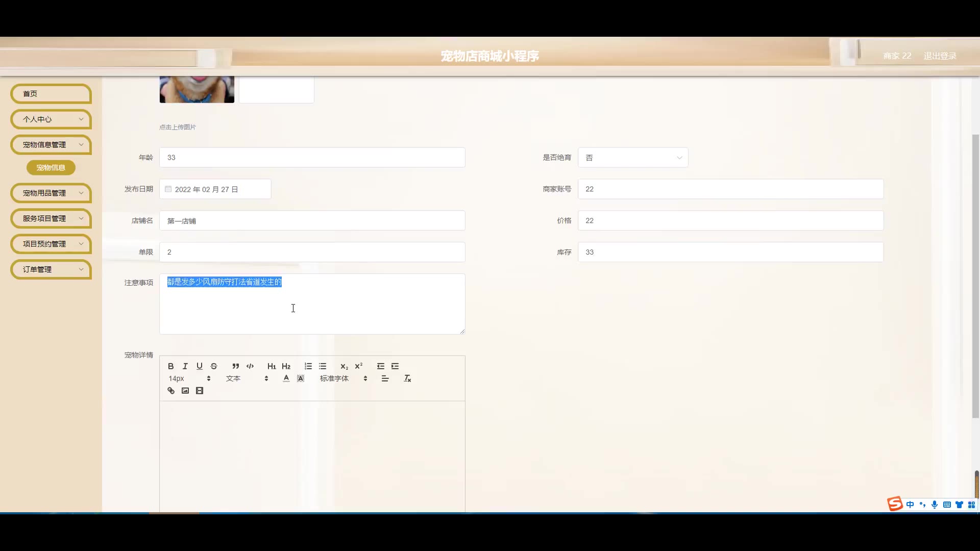
Task: Focus the 库存 input field
Action: pyautogui.click(x=730, y=252)
